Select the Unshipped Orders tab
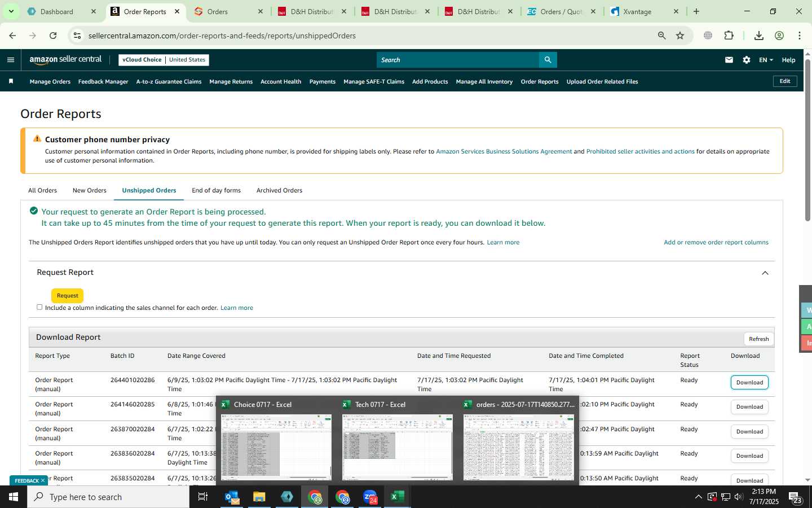 pos(149,190)
